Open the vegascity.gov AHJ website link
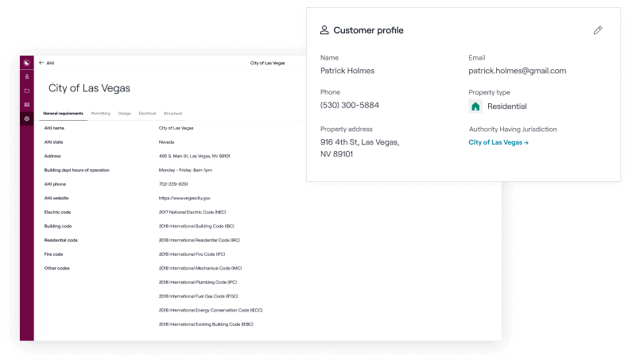Viewport: 632px width, 364px height. [x=184, y=198]
